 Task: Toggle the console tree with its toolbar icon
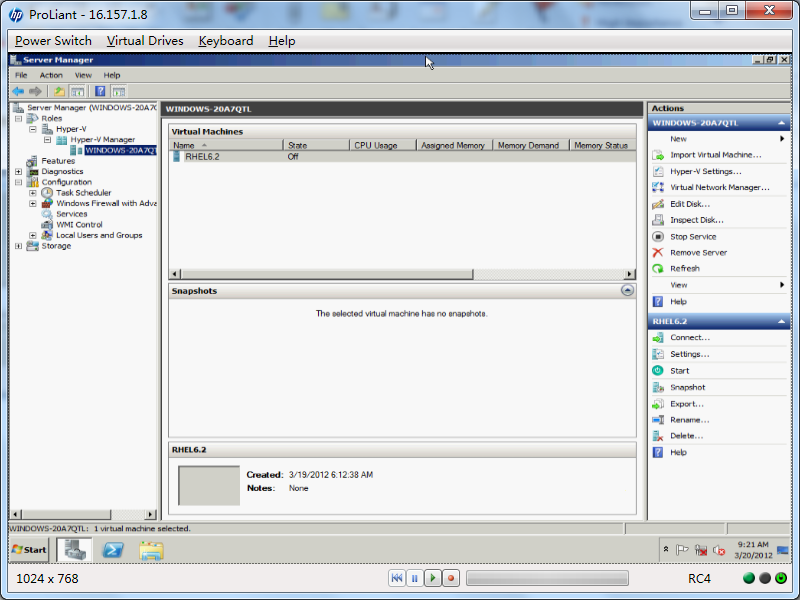click(x=78, y=91)
